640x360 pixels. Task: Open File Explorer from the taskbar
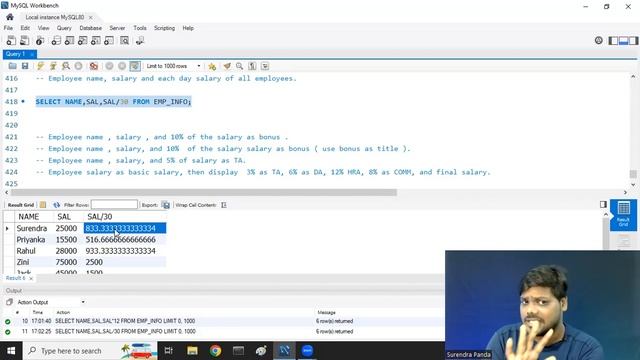point(192,351)
